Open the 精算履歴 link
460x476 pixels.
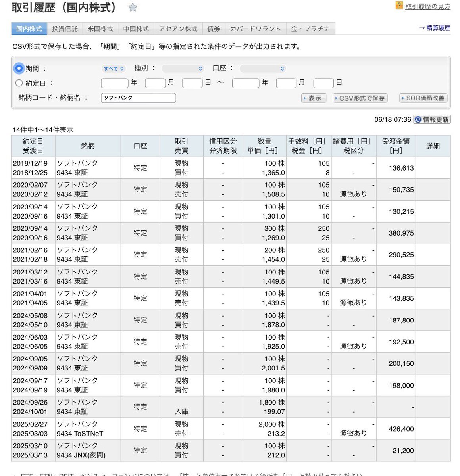tap(435, 28)
